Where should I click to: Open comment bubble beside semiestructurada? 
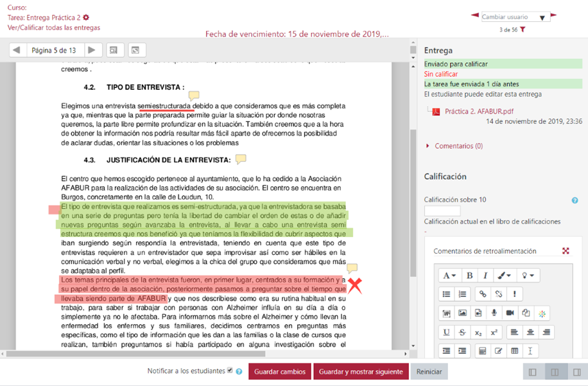pyautogui.click(x=194, y=96)
